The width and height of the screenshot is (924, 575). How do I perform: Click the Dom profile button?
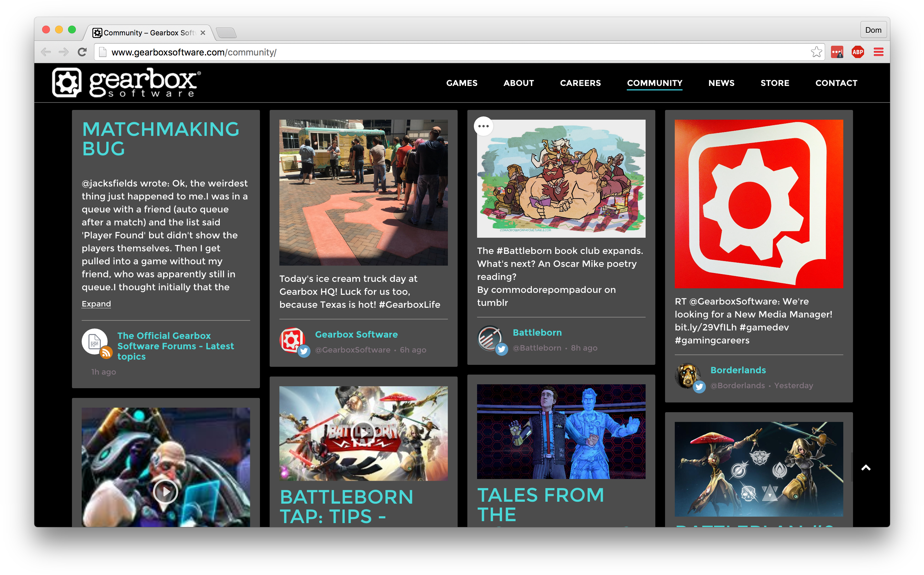point(873,30)
